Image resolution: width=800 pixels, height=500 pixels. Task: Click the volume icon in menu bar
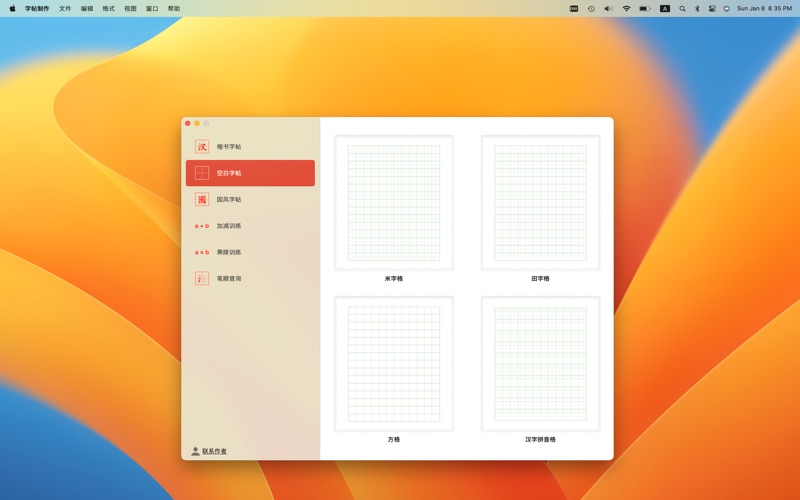click(608, 8)
